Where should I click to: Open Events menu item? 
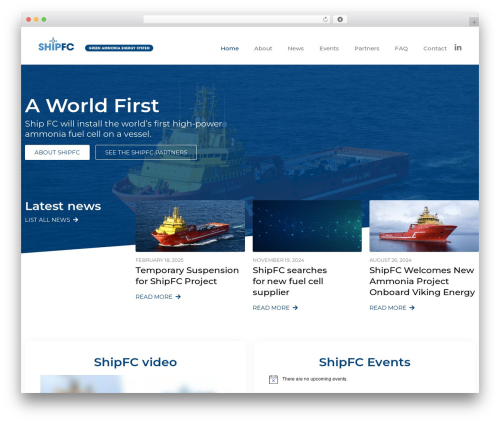(x=329, y=48)
